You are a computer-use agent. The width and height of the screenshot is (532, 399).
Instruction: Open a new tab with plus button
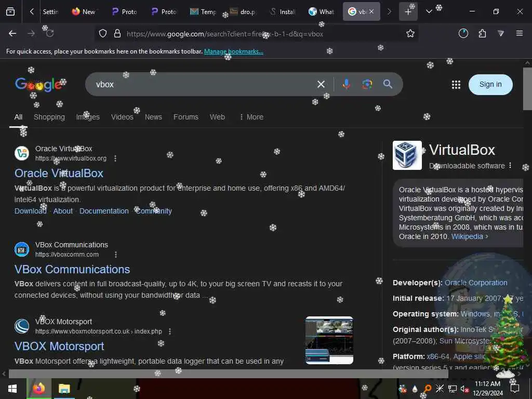[x=408, y=12]
